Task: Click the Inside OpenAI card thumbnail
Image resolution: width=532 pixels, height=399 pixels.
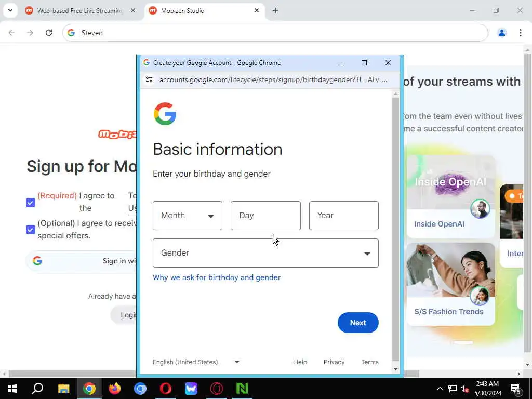Action: (451, 182)
